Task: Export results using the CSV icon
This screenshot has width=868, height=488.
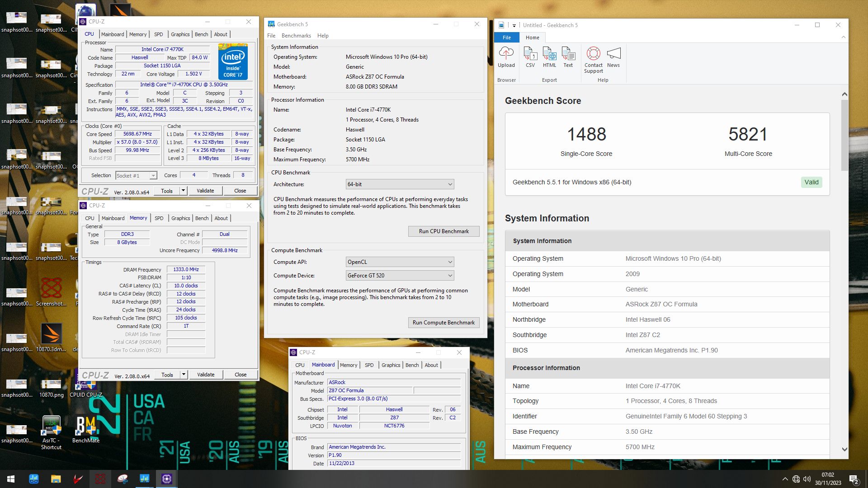Action: click(530, 57)
